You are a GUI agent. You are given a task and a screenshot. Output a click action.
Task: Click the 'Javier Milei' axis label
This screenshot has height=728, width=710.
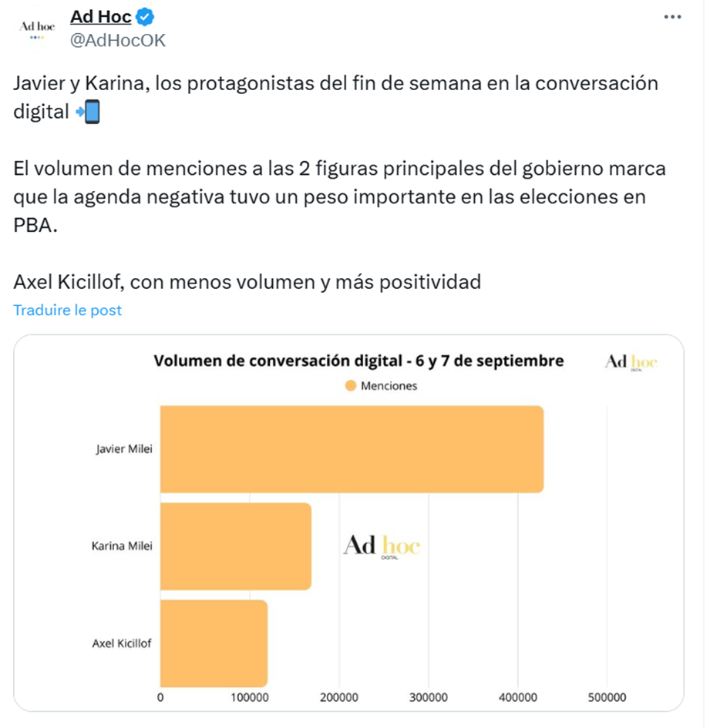tap(123, 449)
